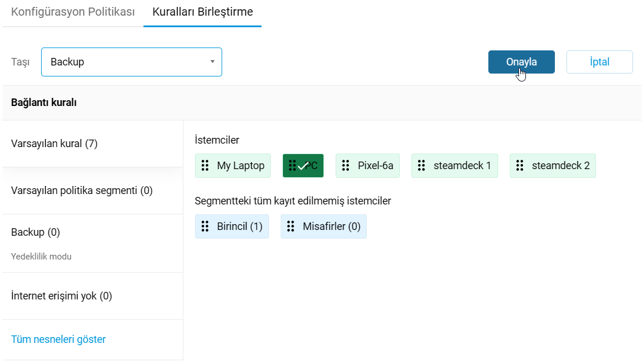
Task: Click the drag handle on Misafirler chip
Action: (291, 226)
